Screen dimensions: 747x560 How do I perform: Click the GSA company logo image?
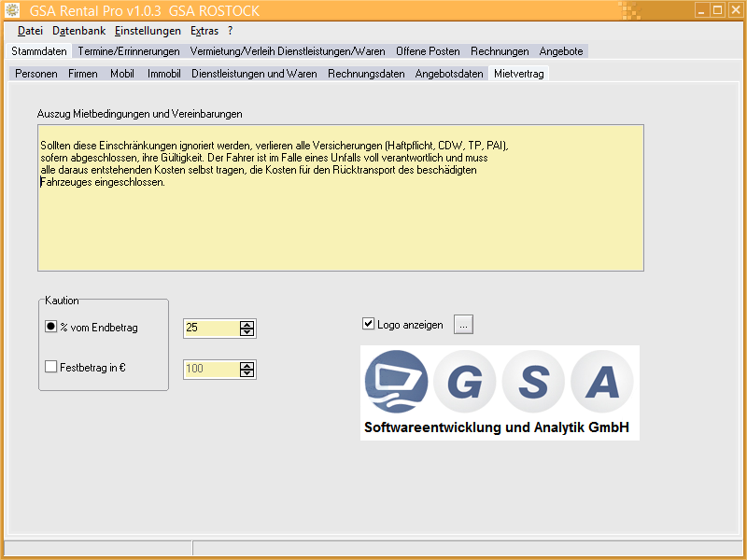[x=500, y=392]
